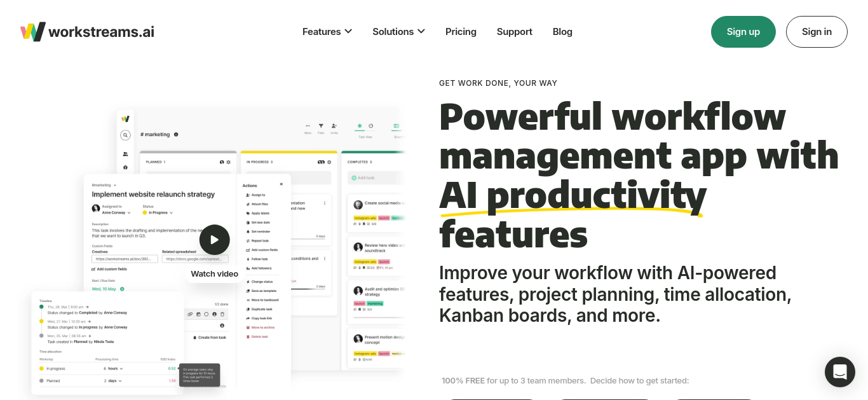Select Follow task action

click(x=257, y=259)
